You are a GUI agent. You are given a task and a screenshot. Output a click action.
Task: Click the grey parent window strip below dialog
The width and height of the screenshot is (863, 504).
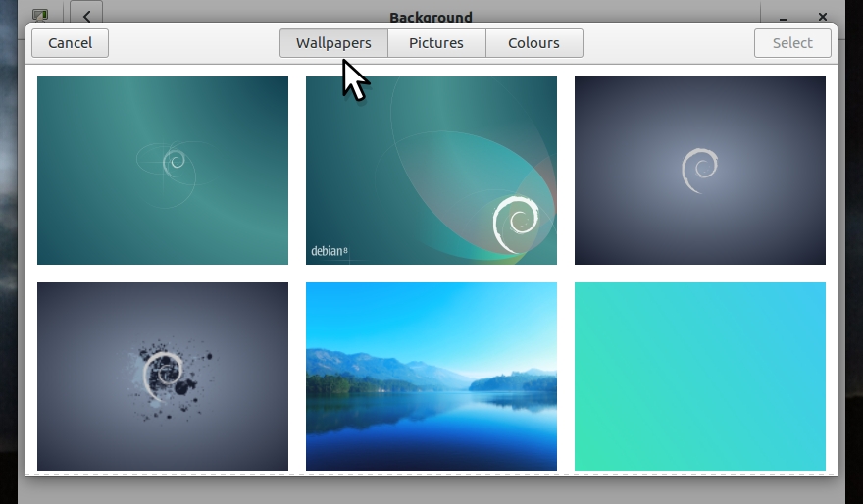pyautogui.click(x=431, y=490)
